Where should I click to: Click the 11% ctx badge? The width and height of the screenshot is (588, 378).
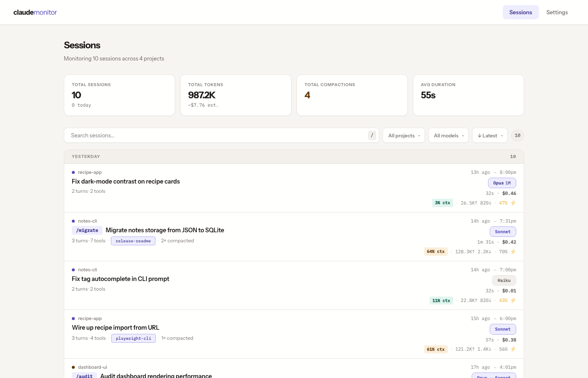441,300
